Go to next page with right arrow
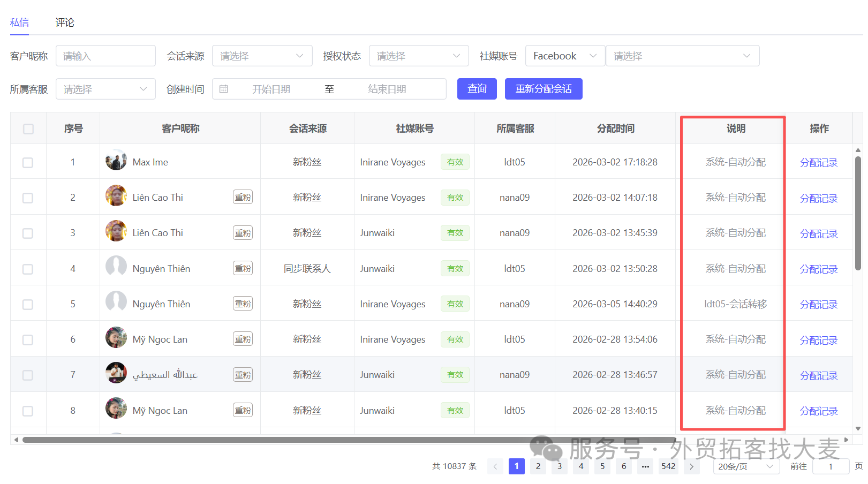The image size is (868, 484). [x=692, y=466]
